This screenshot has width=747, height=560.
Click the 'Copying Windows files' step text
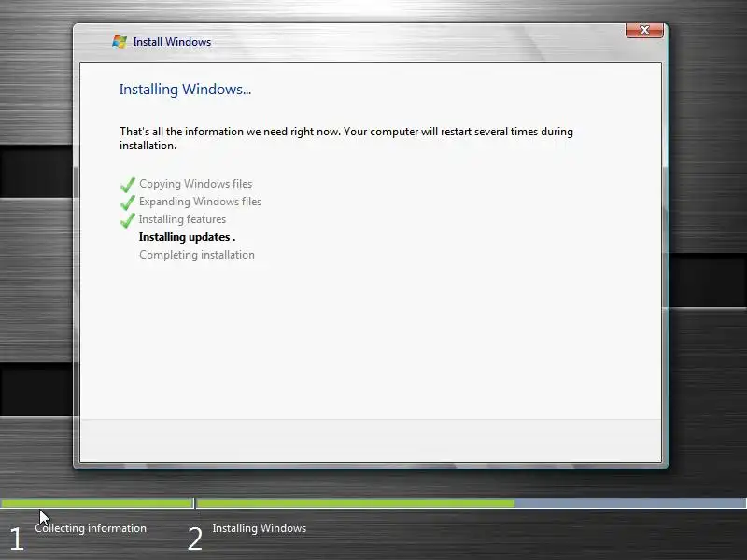pyautogui.click(x=196, y=184)
